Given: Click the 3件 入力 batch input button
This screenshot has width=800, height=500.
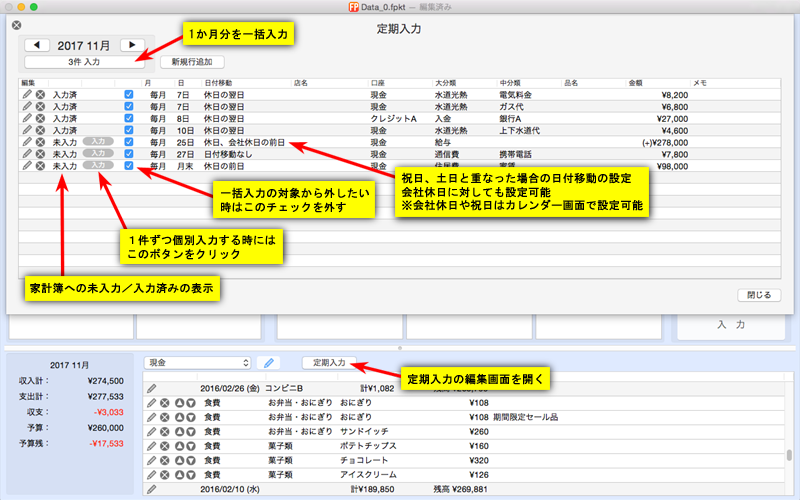Looking at the screenshot, I should [90, 62].
